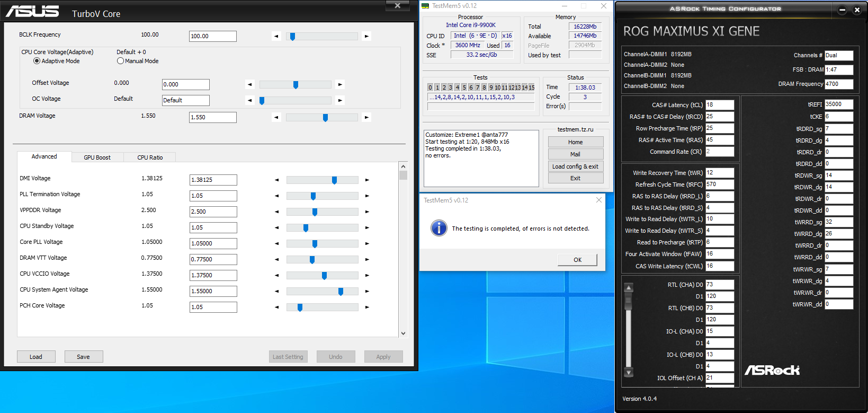Click the CPU System Agent Voltage slider
The image size is (868, 413).
click(323, 291)
